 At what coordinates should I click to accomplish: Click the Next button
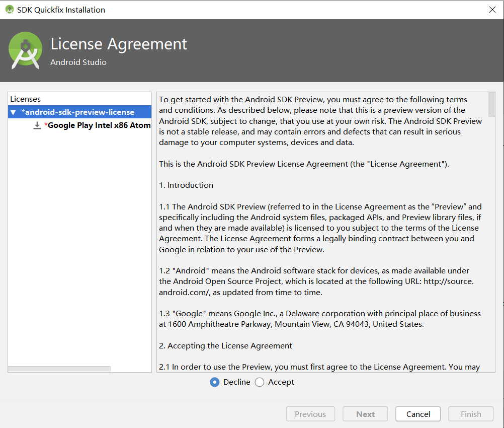[x=365, y=414]
